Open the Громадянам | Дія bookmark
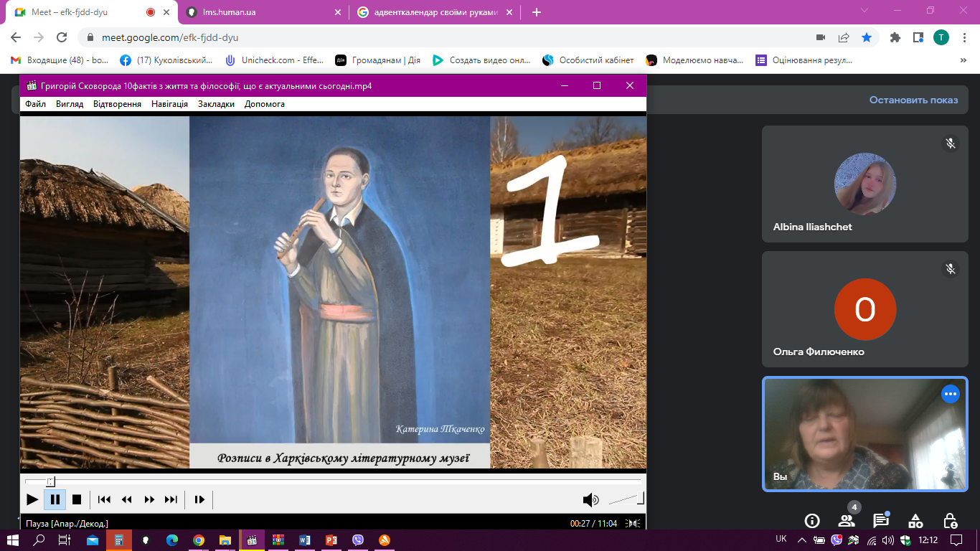This screenshot has width=980, height=551. pyautogui.click(x=377, y=60)
